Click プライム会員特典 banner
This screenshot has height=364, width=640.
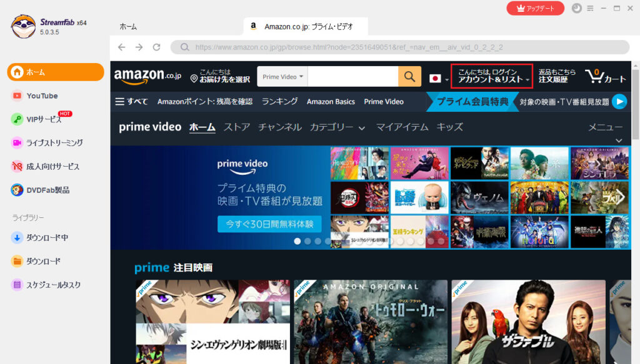pyautogui.click(x=472, y=102)
